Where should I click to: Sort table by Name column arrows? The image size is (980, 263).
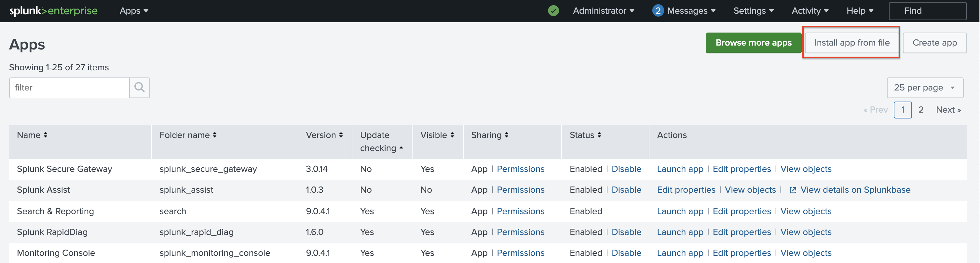[46, 135]
